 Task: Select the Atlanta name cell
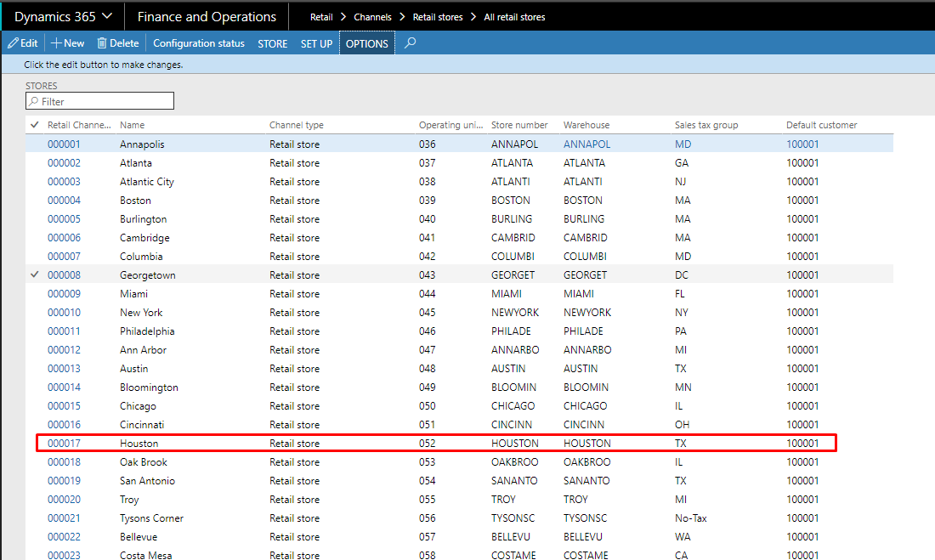coord(136,163)
